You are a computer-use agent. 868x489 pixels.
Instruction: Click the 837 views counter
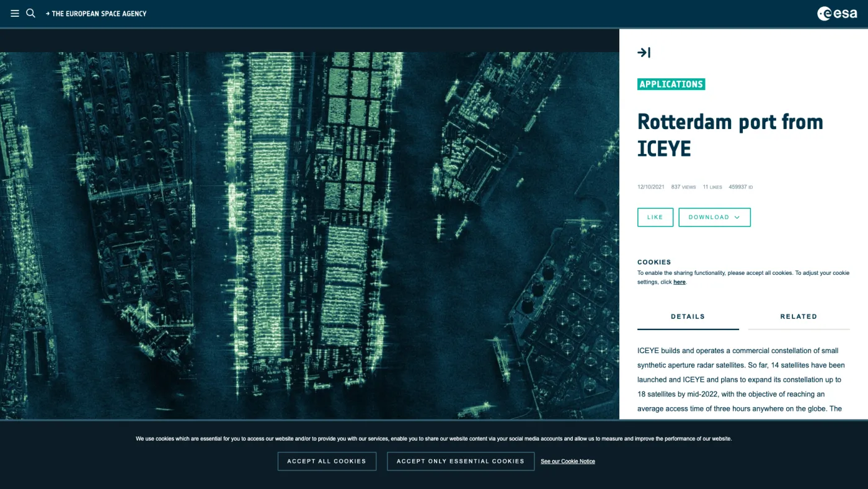683,187
